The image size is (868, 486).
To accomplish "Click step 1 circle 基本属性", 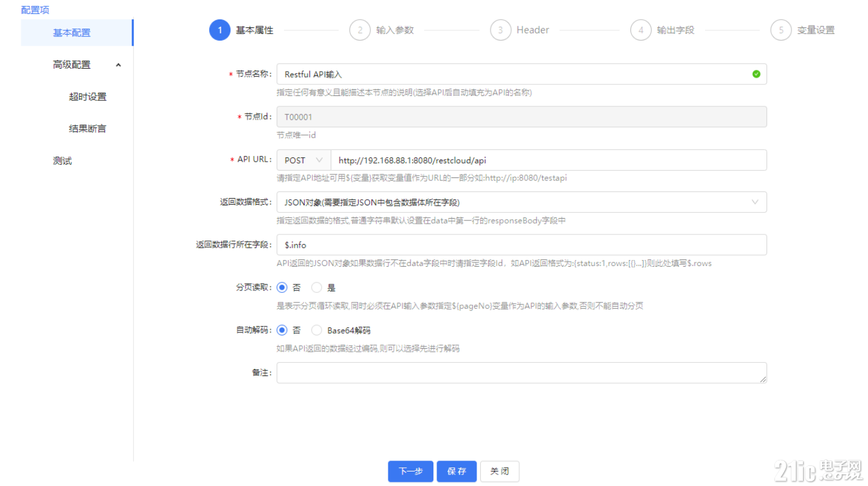I will [219, 30].
